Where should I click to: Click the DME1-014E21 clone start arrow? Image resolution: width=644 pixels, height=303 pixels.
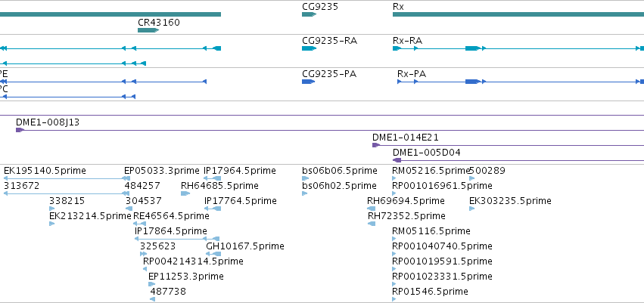(375, 145)
